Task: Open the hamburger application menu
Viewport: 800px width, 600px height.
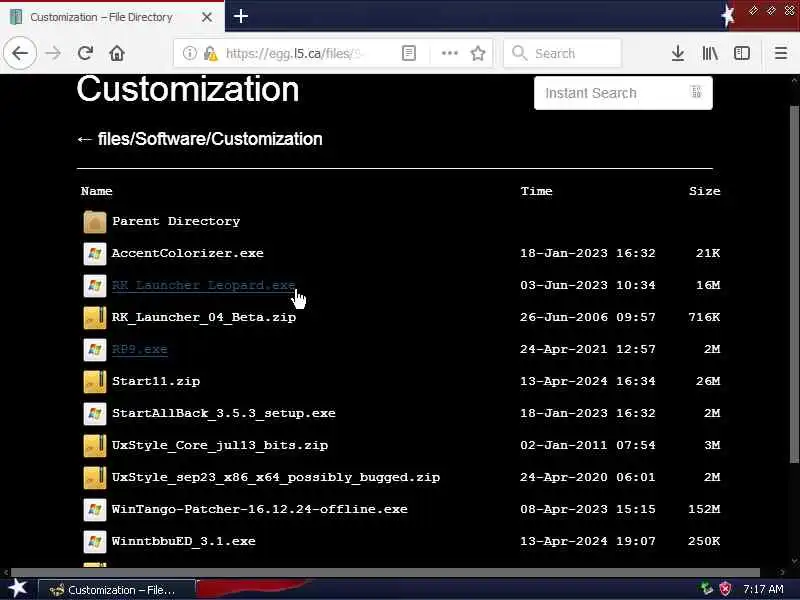Action: pyautogui.click(x=781, y=53)
